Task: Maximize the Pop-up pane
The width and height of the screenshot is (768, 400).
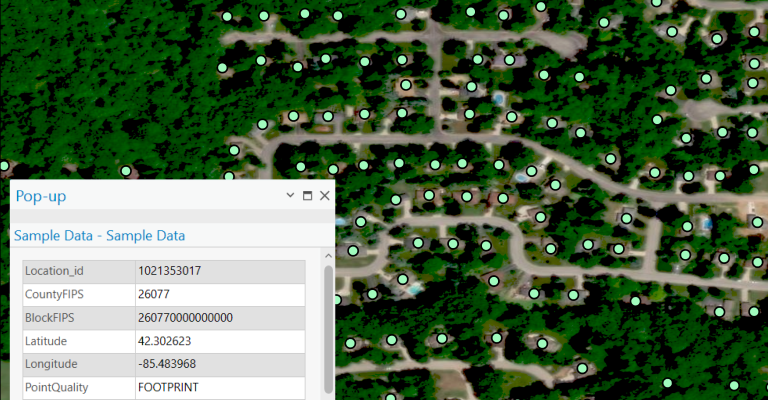Action: [x=307, y=196]
